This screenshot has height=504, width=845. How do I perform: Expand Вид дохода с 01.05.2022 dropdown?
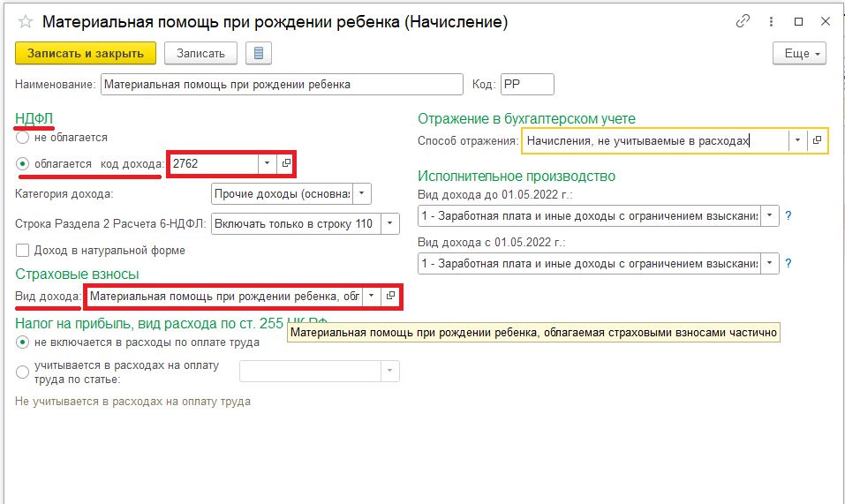point(770,264)
